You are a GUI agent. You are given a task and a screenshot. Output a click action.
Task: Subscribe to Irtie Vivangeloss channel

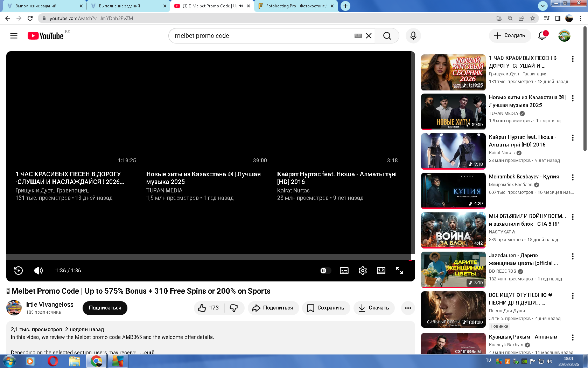coord(105,308)
